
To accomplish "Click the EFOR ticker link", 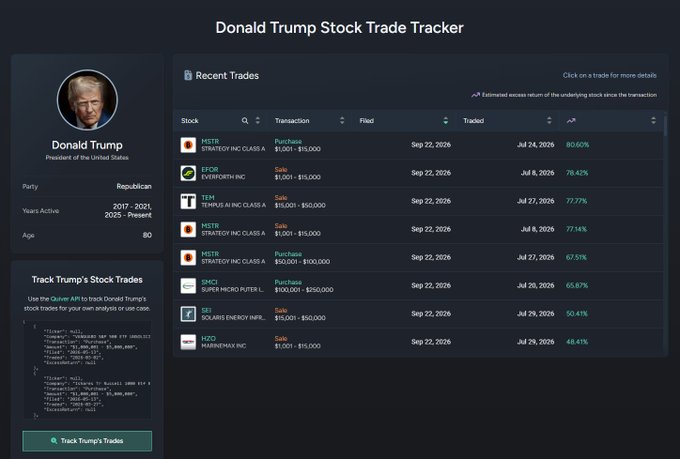I will (209, 170).
